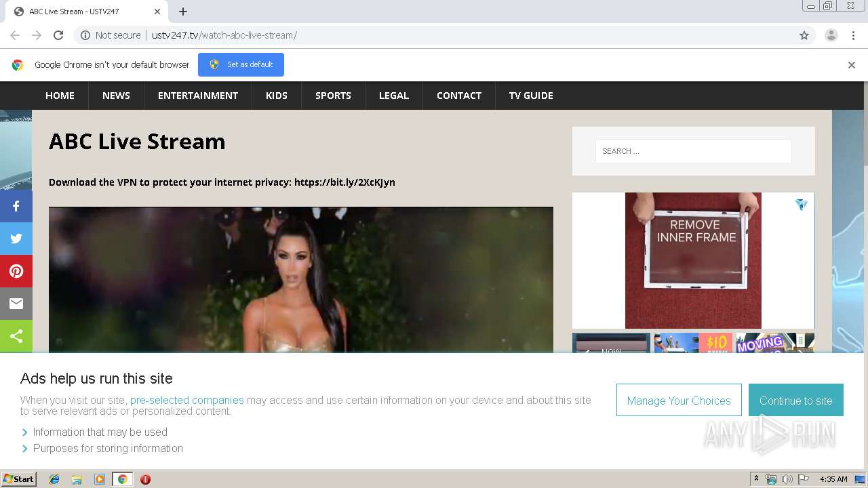Click the red Opera taskbar icon

point(145,479)
